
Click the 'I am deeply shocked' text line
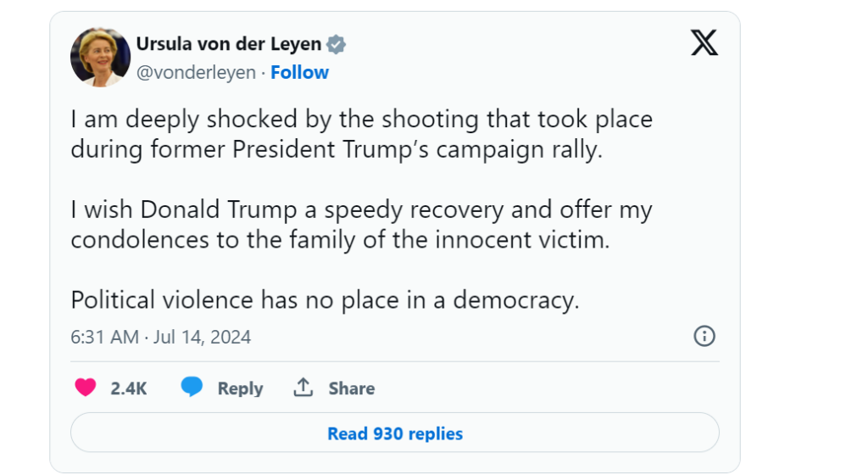[x=361, y=120]
